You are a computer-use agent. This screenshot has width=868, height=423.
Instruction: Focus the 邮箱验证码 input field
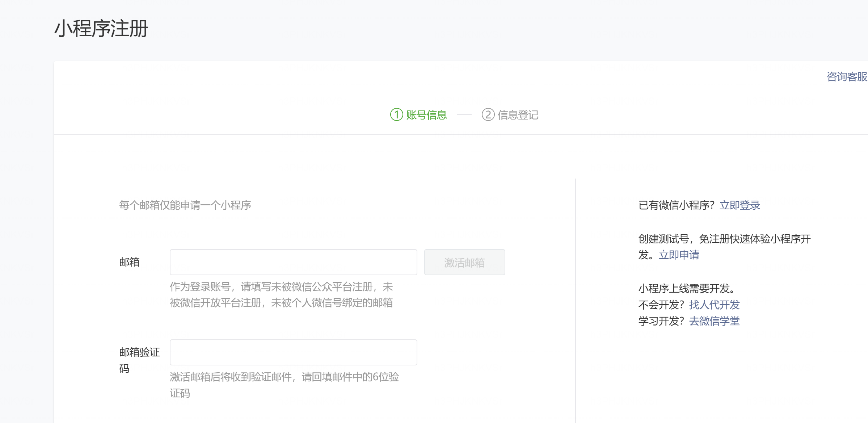pyautogui.click(x=294, y=352)
